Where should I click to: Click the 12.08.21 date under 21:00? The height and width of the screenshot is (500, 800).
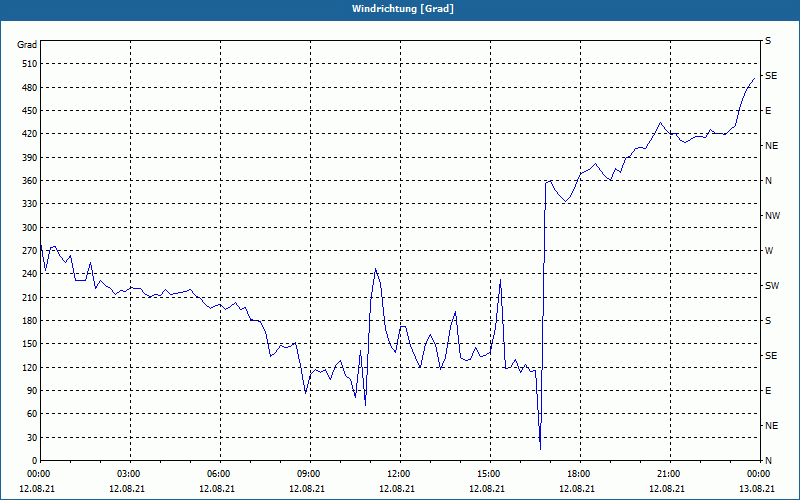tap(666, 488)
